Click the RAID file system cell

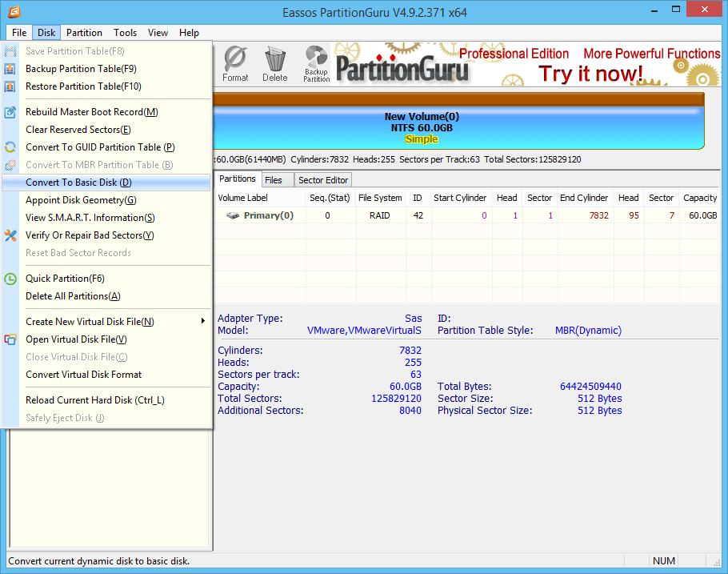click(380, 215)
